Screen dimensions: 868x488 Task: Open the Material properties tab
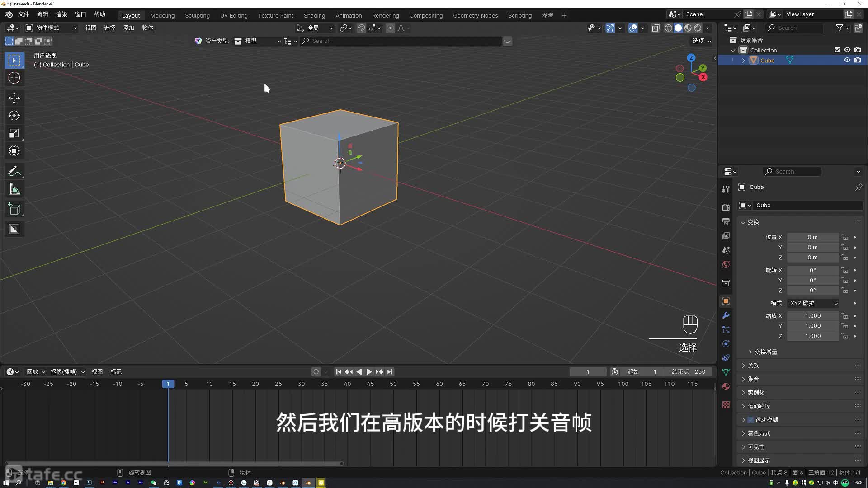pos(726,386)
